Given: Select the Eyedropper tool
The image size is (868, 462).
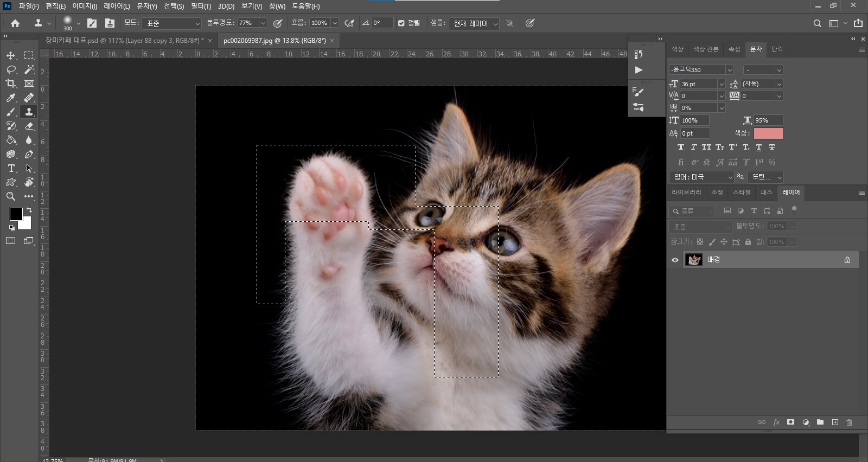Looking at the screenshot, I should click(x=11, y=98).
